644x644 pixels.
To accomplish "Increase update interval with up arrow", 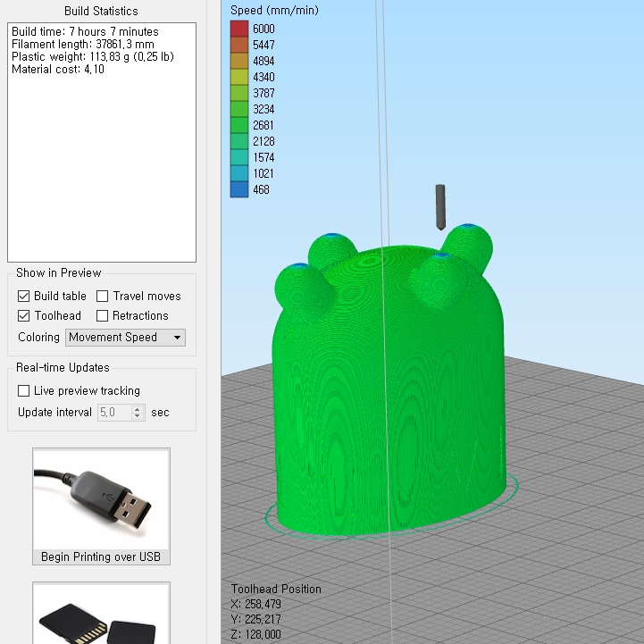I will click(138, 409).
